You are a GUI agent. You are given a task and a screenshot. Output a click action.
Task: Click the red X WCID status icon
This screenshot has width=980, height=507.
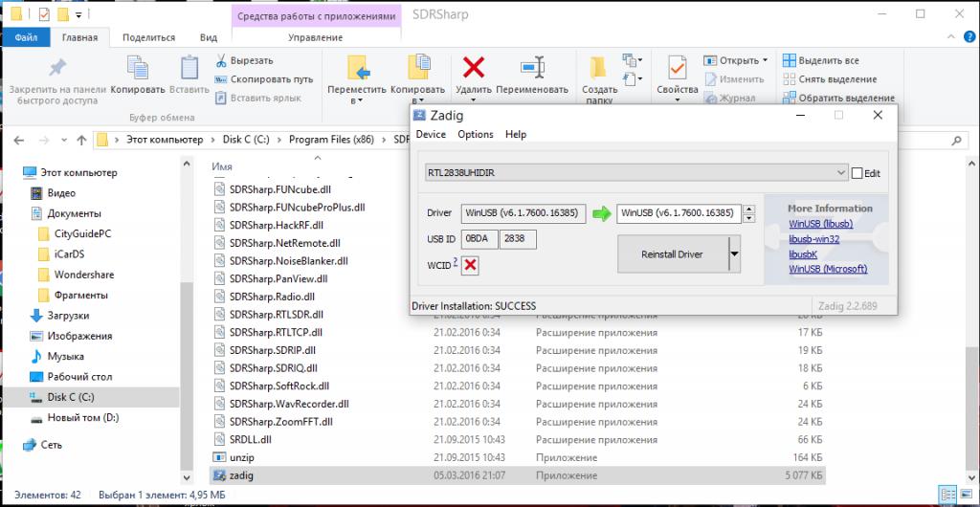tap(471, 265)
